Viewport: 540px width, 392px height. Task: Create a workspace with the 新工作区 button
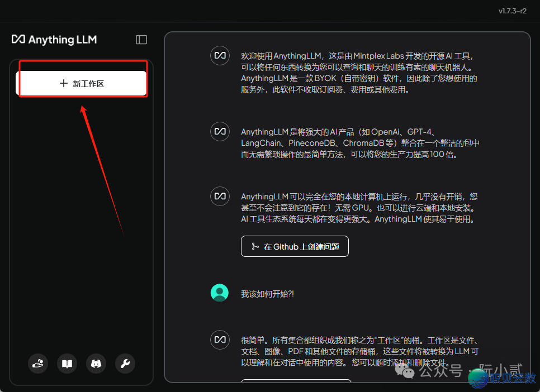(82, 82)
